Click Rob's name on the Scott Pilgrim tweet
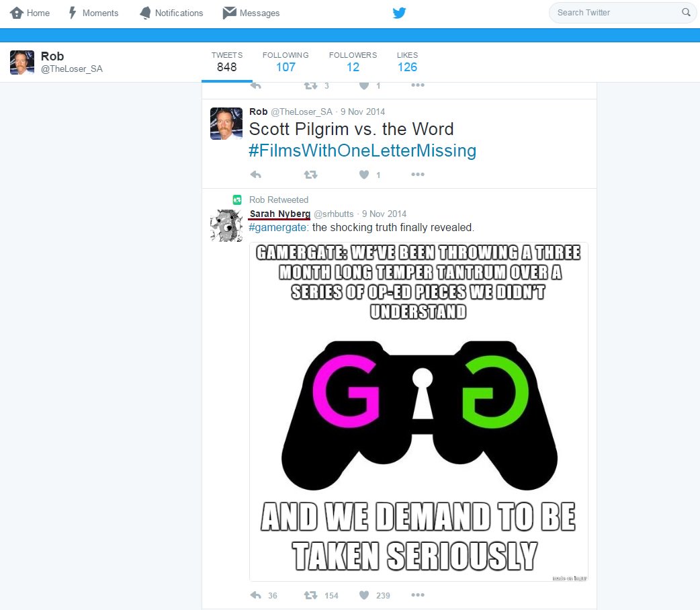Screen dimensions: 700x610 (259, 112)
